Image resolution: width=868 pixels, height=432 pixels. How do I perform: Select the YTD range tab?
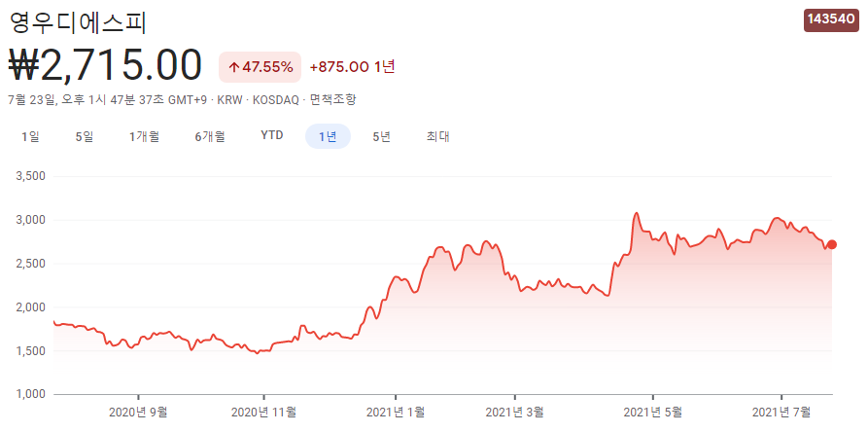272,135
